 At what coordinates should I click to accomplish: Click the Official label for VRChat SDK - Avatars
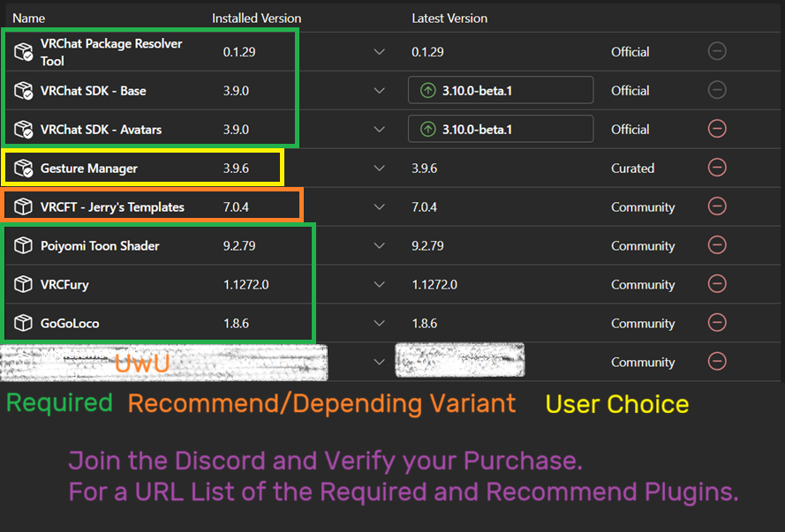click(630, 130)
